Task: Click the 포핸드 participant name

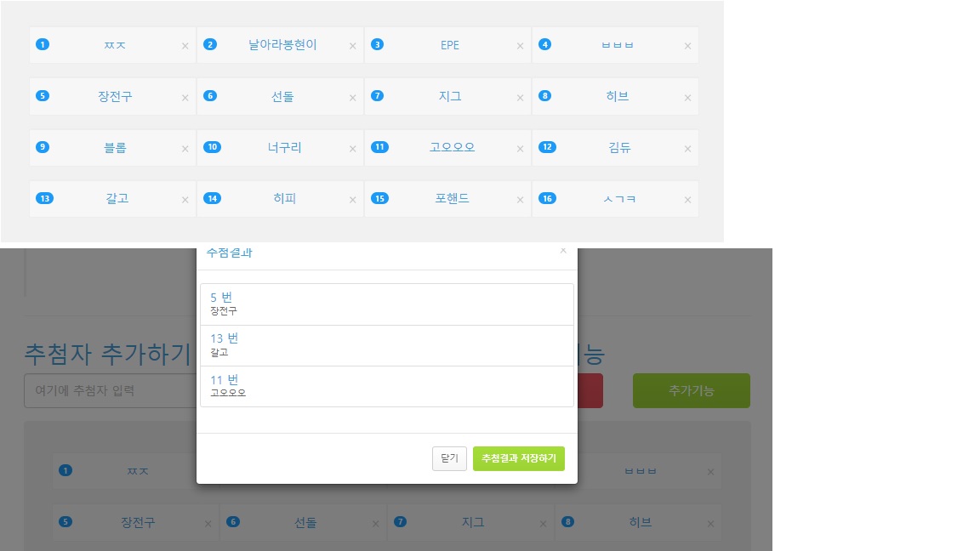Action: tap(452, 198)
